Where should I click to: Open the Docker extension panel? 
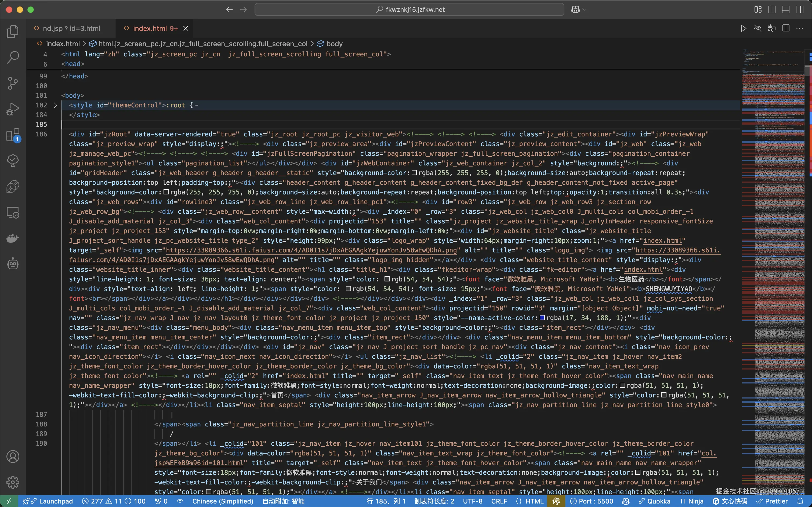point(13,238)
